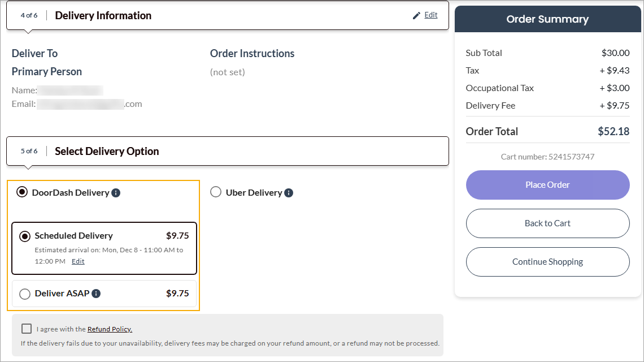Check the Refund Policy agreement box
The width and height of the screenshot is (644, 362).
[27, 329]
